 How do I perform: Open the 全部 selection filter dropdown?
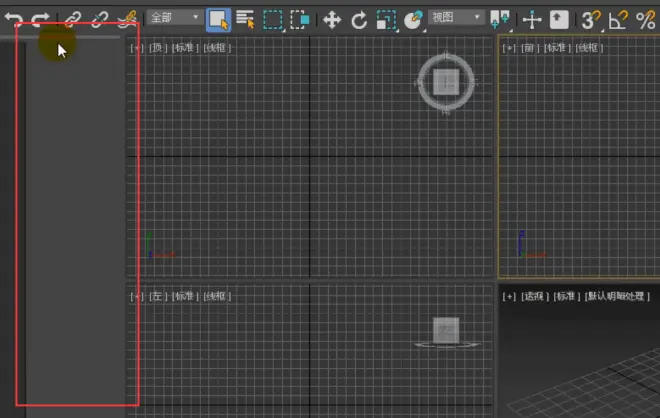coord(174,18)
